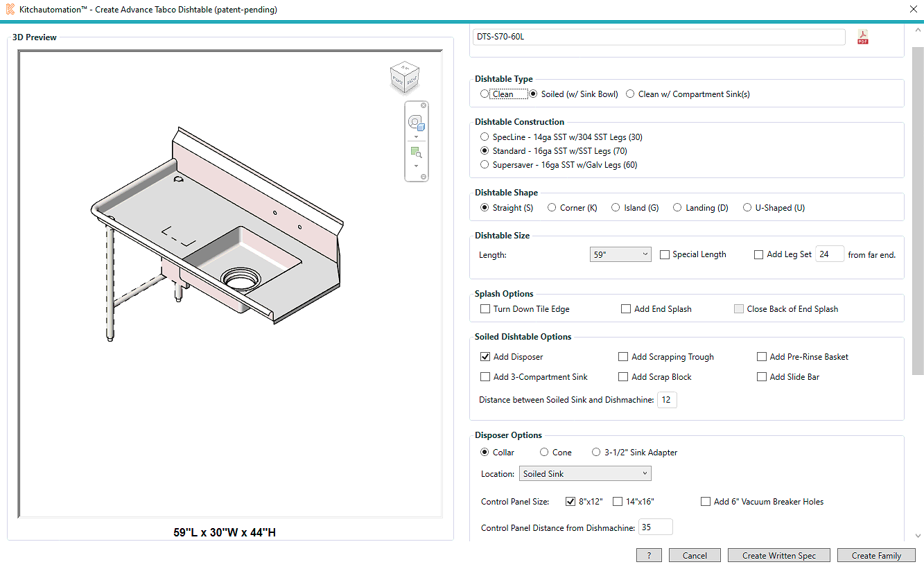Open the steering wheel navigation tool
Viewport: 924px width, 569px height.
(x=416, y=123)
